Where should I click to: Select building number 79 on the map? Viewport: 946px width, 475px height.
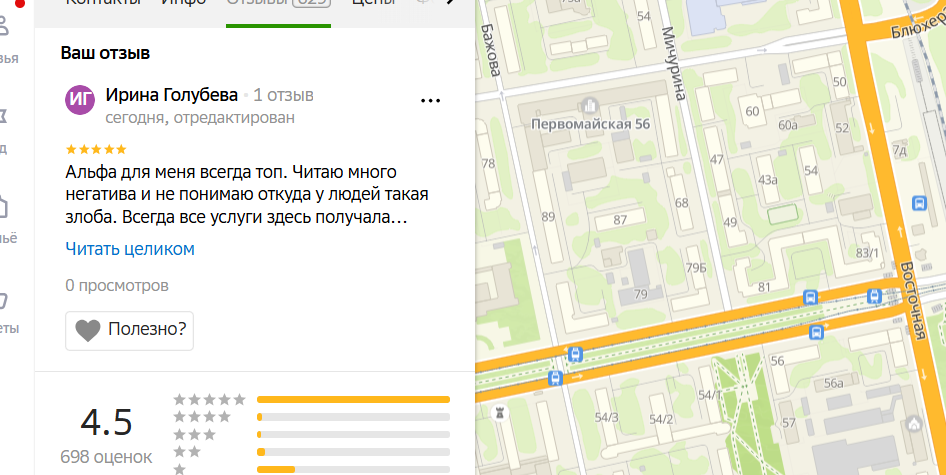(640, 295)
